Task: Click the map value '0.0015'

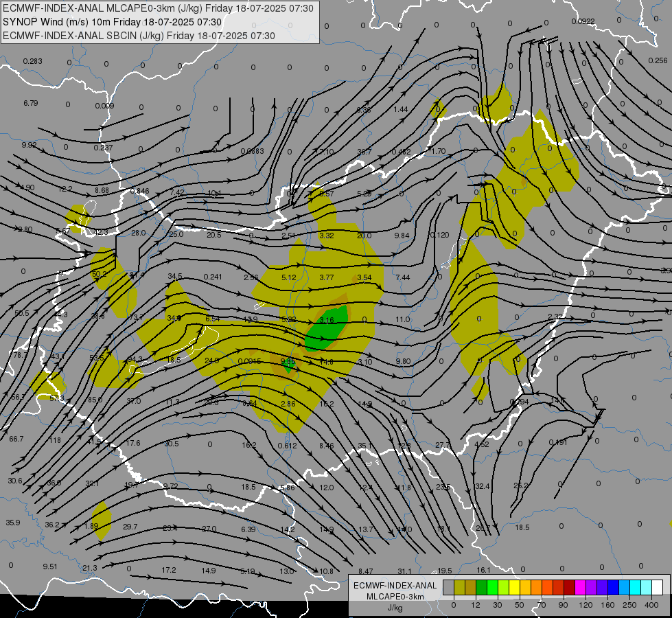Action: [249, 362]
